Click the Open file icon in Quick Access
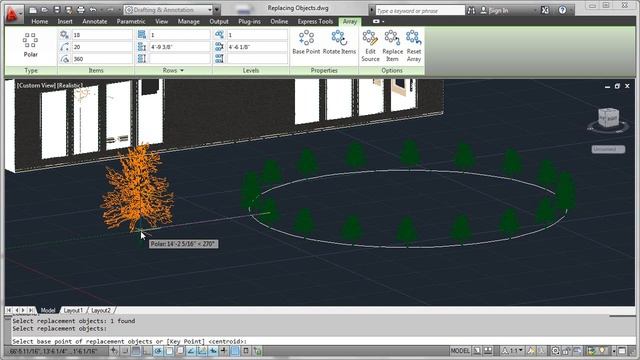 pos(45,10)
